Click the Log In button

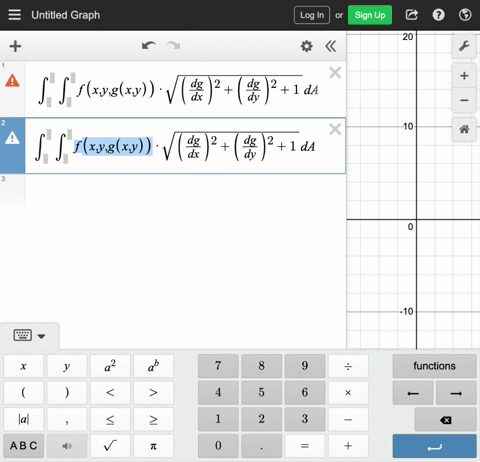pos(312,15)
